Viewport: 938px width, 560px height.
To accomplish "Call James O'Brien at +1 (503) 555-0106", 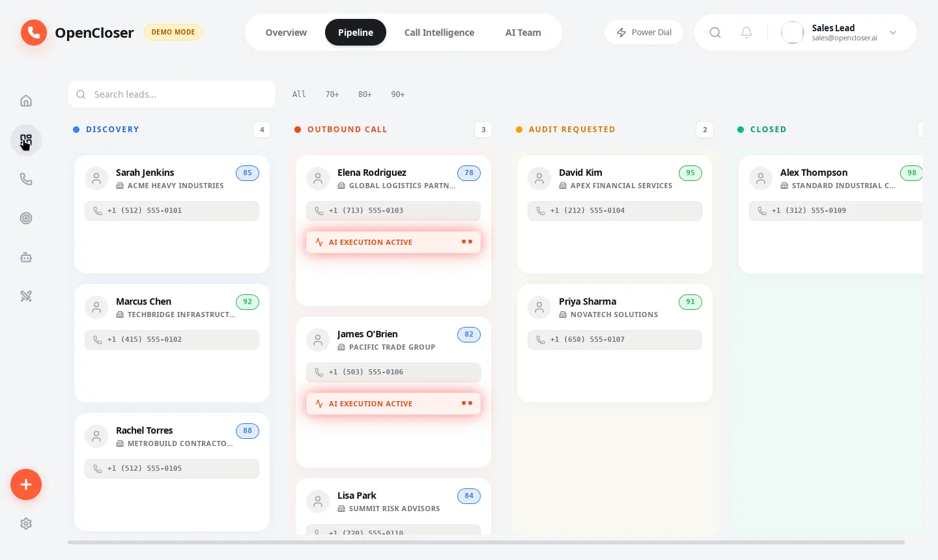I will [393, 372].
